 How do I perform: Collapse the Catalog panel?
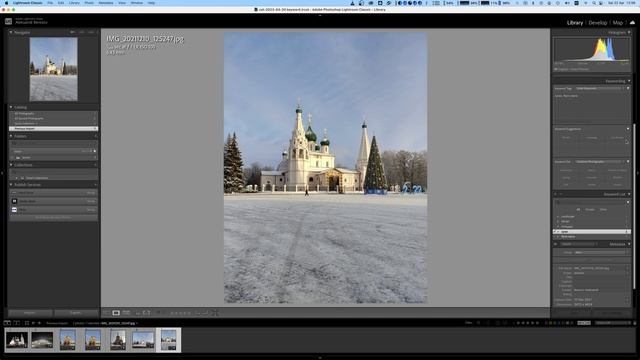[11, 107]
